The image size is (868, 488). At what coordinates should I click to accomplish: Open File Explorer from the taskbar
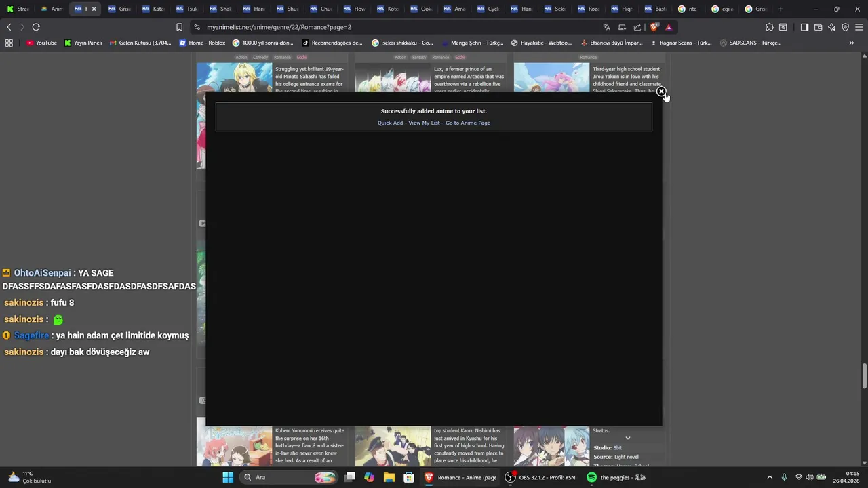pos(389,477)
